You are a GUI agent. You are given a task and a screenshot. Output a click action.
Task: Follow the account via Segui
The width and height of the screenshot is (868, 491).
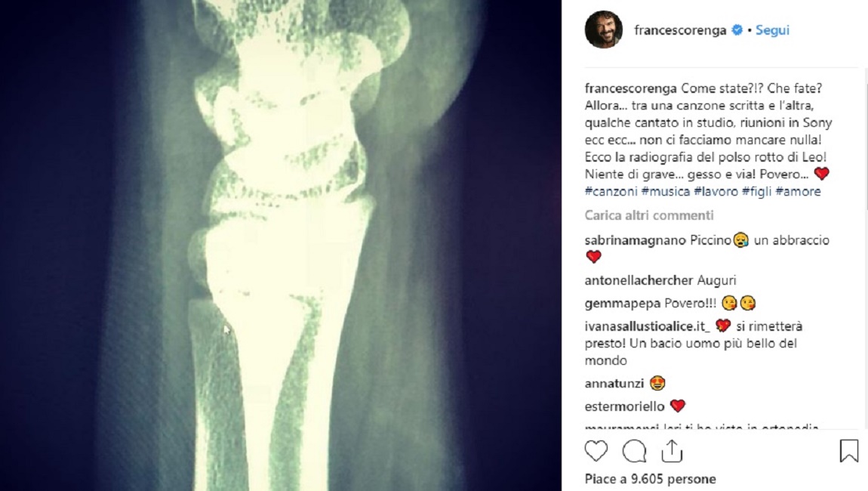[772, 30]
